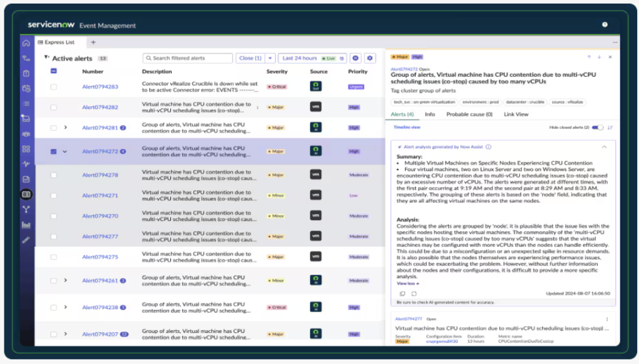Click the list lines icon in sidebar

point(26,103)
